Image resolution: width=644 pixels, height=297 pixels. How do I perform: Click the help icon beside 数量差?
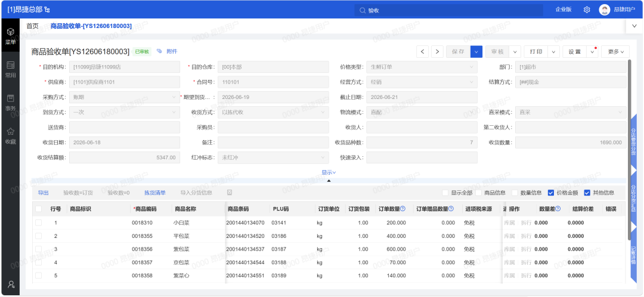558,209
